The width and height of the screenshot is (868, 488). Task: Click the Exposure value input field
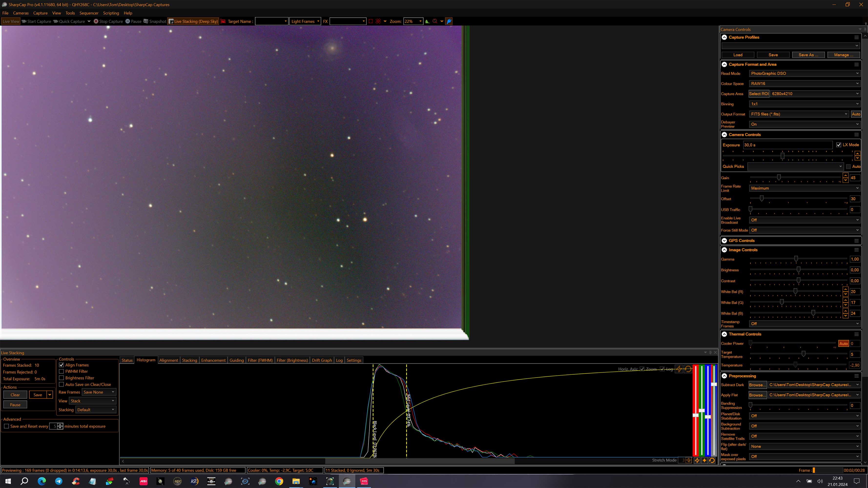coord(788,145)
